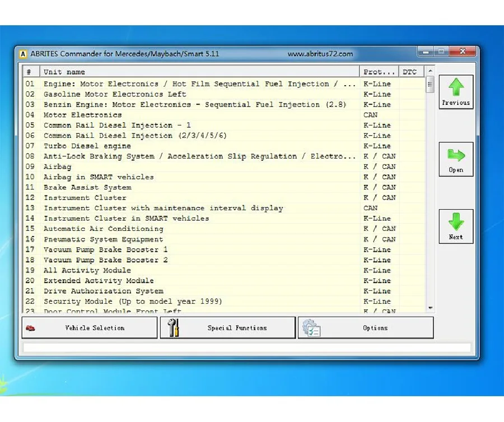Click the scrollbar up arrow

(430, 71)
